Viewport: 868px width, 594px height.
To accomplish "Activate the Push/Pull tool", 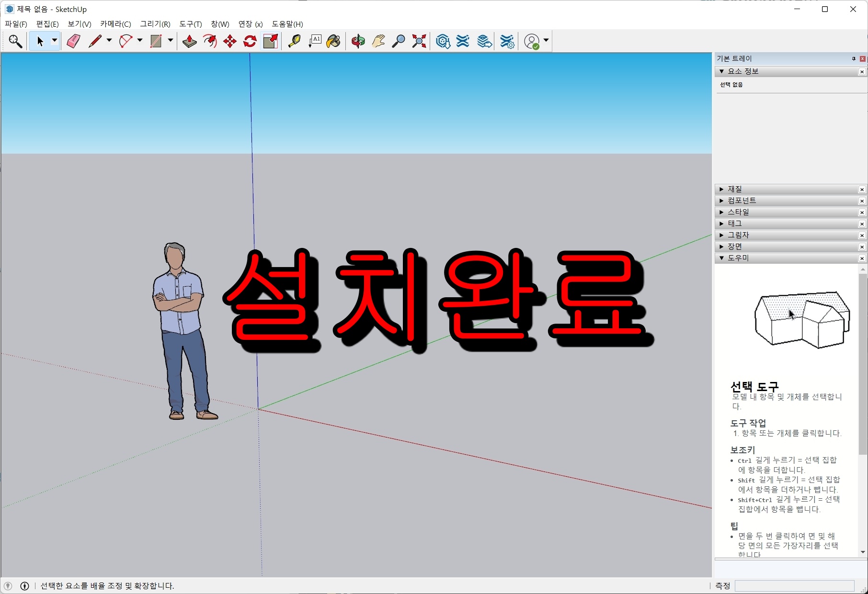I will click(x=189, y=42).
